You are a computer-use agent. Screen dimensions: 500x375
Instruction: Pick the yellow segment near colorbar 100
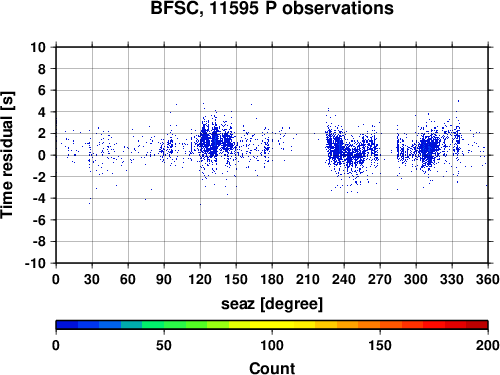click(x=272, y=325)
